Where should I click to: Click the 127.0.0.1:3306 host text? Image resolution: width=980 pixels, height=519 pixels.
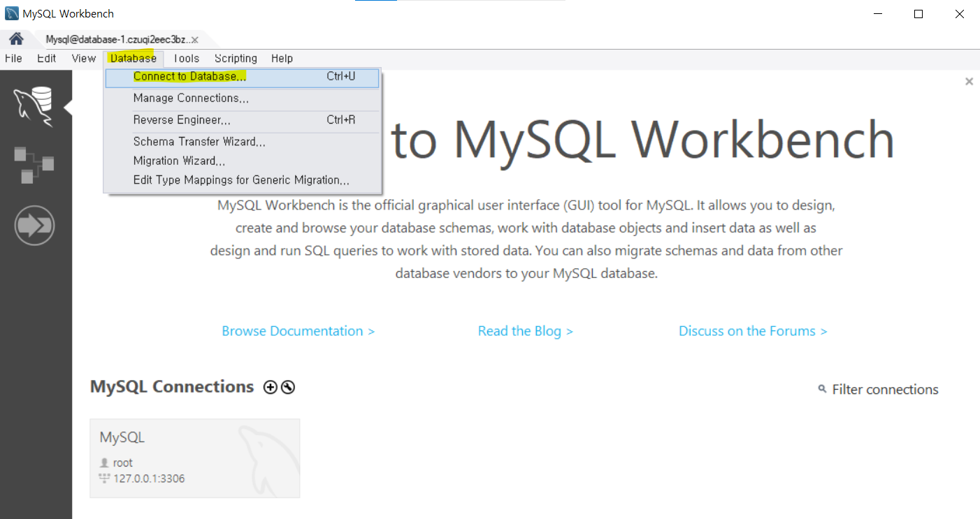pos(149,478)
